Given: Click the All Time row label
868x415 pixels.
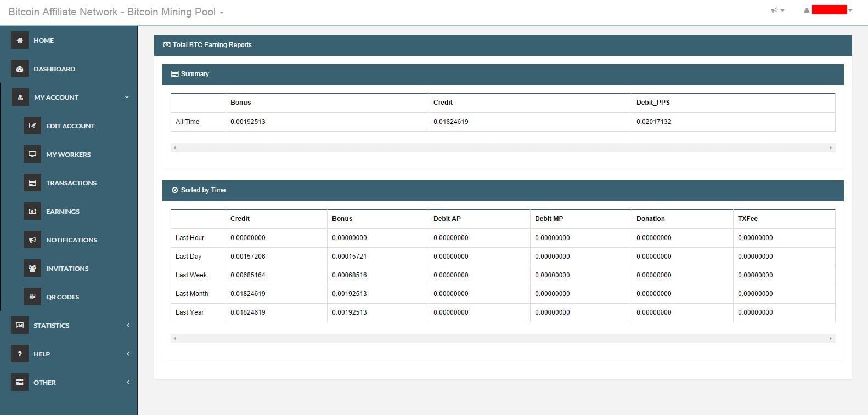Looking at the screenshot, I should tap(188, 122).
